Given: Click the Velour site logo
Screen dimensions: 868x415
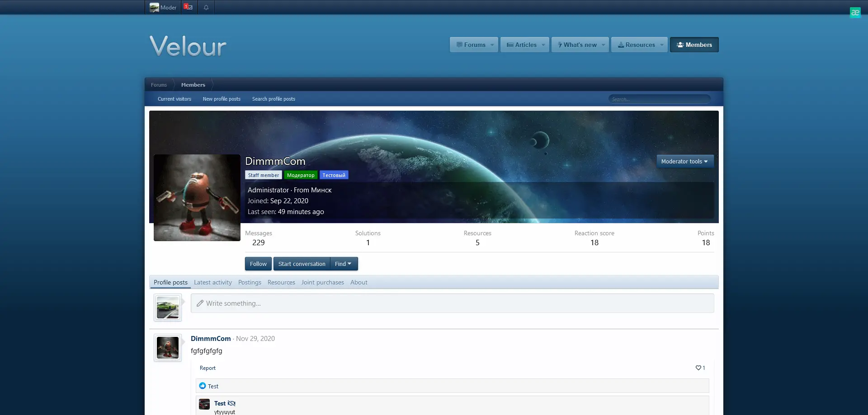Looking at the screenshot, I should pyautogui.click(x=188, y=46).
